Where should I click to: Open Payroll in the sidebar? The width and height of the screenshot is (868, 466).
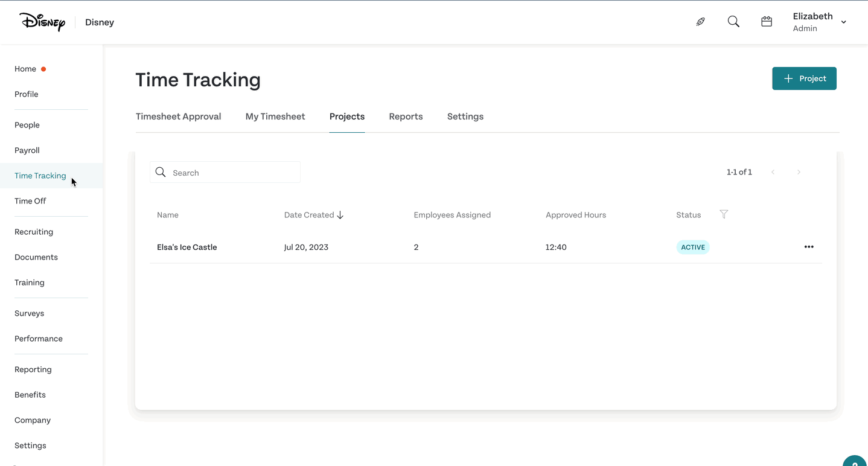pos(27,150)
